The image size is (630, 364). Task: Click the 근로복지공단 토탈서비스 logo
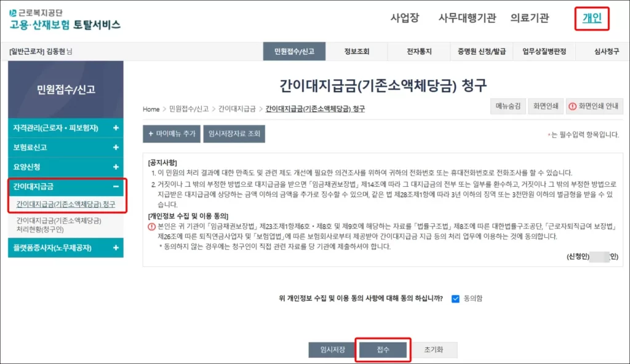[65, 20]
